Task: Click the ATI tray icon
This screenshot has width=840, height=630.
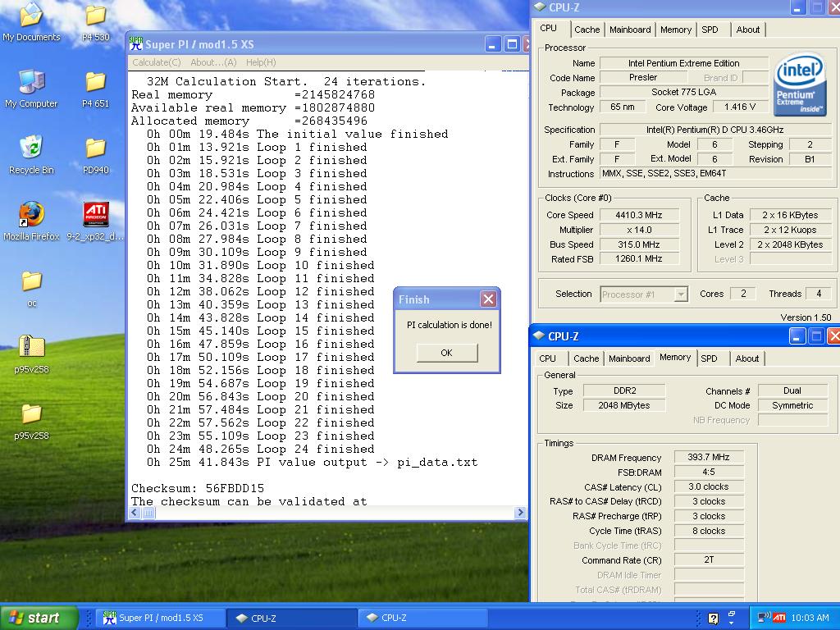Action: tap(779, 618)
